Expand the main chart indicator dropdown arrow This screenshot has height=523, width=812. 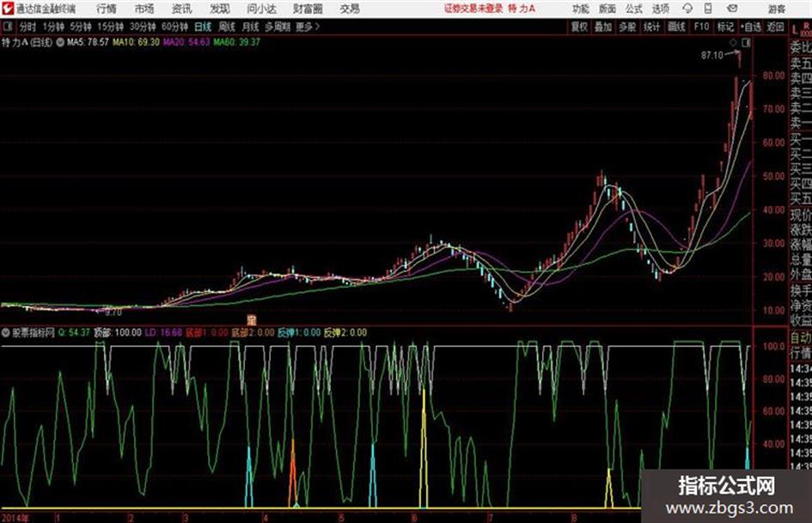(60, 42)
